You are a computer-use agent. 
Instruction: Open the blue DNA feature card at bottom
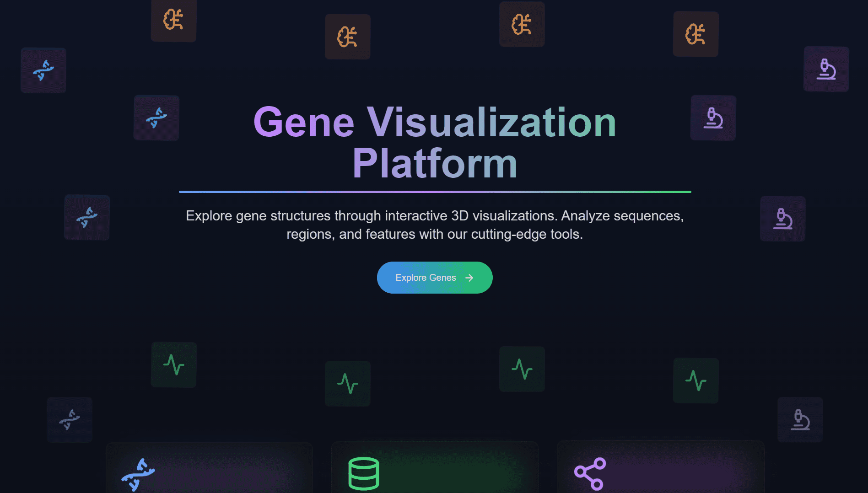click(209, 469)
